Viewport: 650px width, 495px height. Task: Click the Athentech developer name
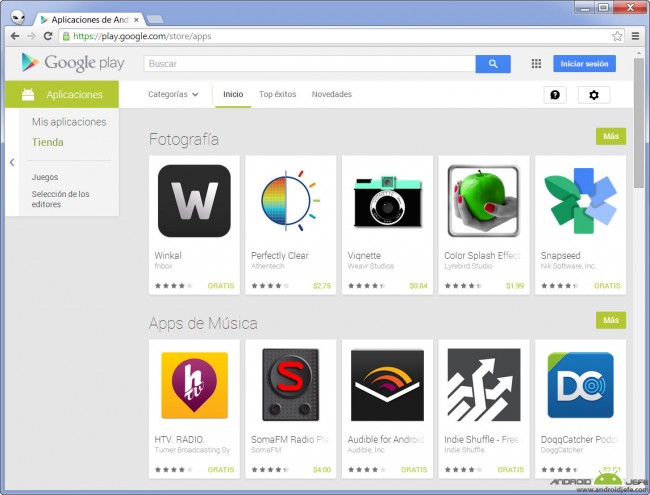(267, 266)
